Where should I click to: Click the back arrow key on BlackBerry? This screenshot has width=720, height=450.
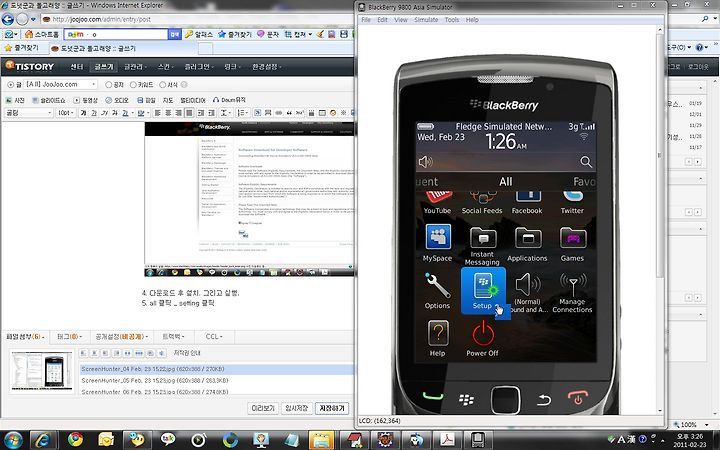544,400
